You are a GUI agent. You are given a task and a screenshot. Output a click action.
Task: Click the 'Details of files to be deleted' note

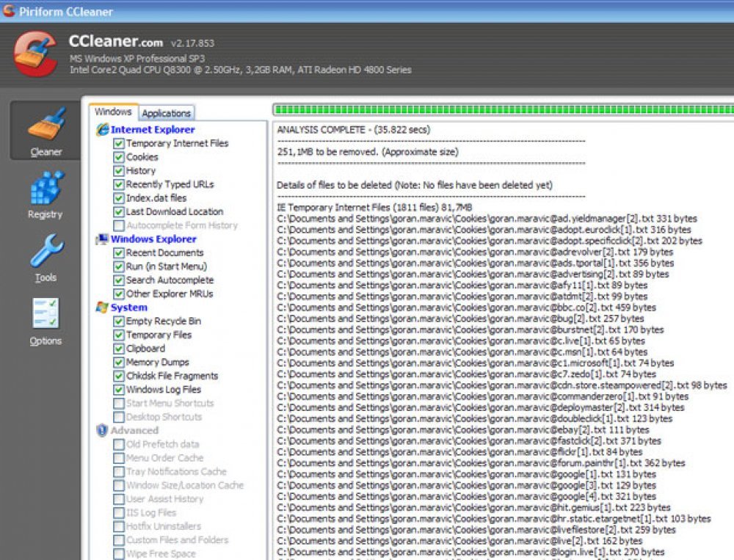pos(414,185)
